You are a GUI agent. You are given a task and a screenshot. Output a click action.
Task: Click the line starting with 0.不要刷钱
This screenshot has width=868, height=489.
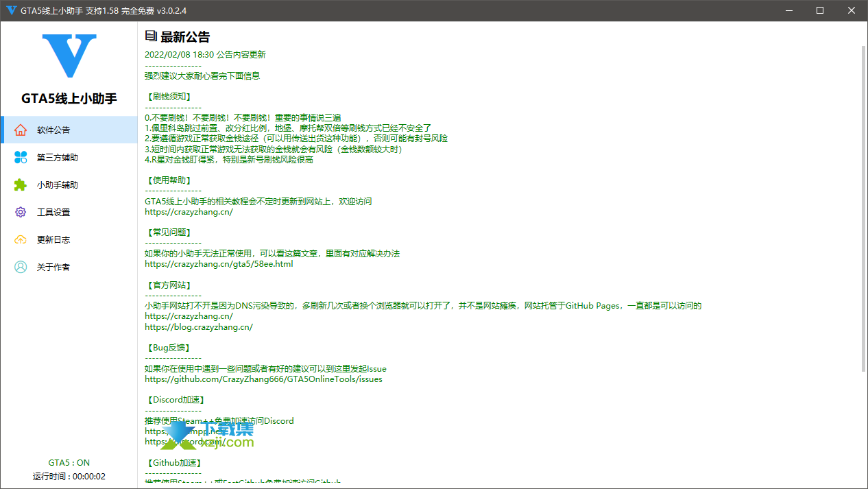pyautogui.click(x=243, y=117)
